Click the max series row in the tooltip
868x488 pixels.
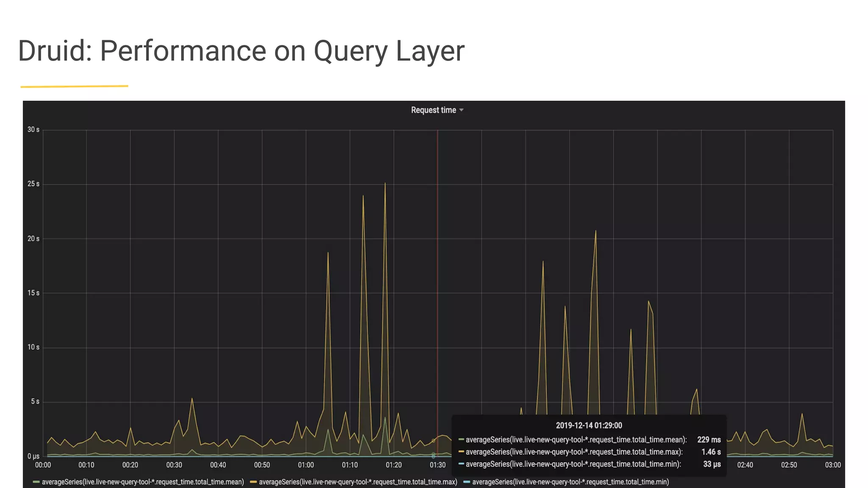590,452
